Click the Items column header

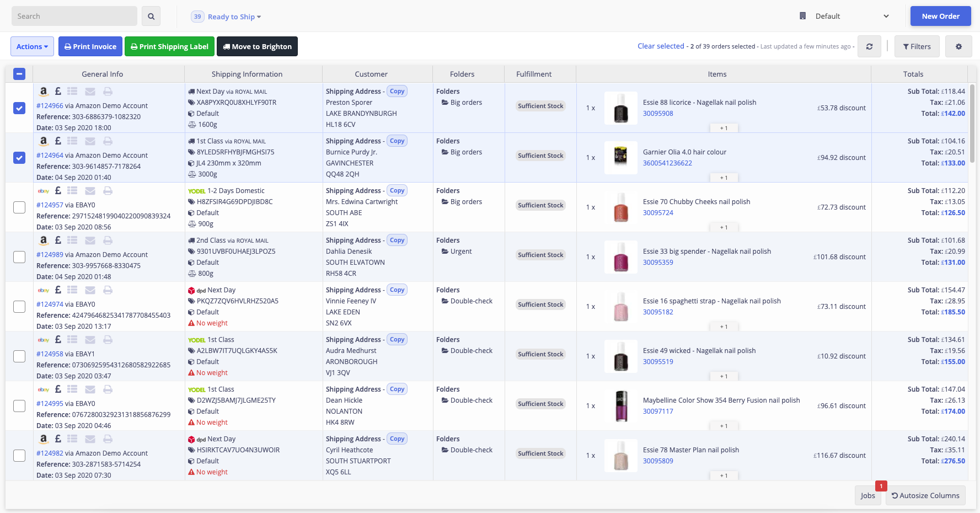[717, 74]
